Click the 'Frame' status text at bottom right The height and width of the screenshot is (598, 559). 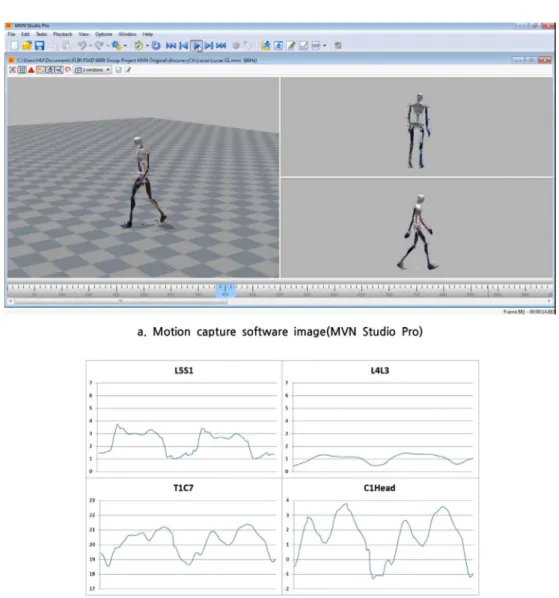528,312
